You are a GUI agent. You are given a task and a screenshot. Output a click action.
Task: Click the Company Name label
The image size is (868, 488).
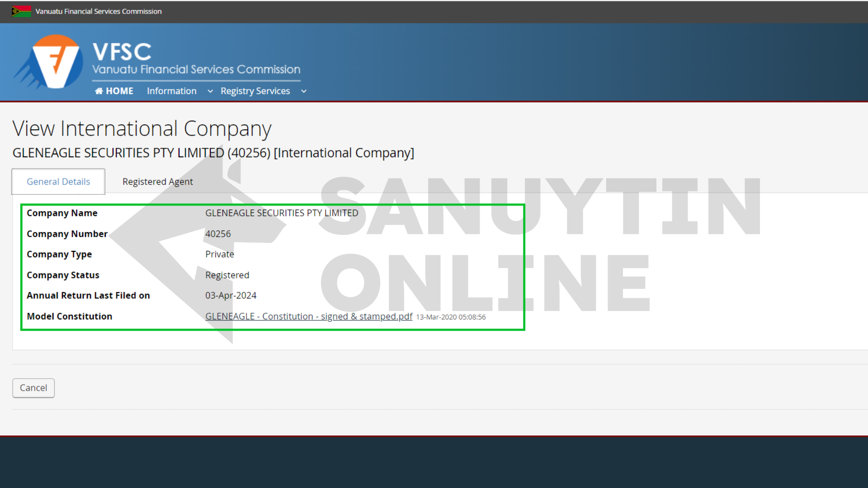62,213
